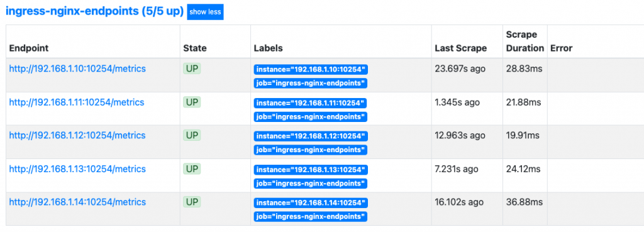The image size is (644, 232).
Task: Click the ingress-nginx-endpoints (5/5 up) heading
Action: pos(94,11)
